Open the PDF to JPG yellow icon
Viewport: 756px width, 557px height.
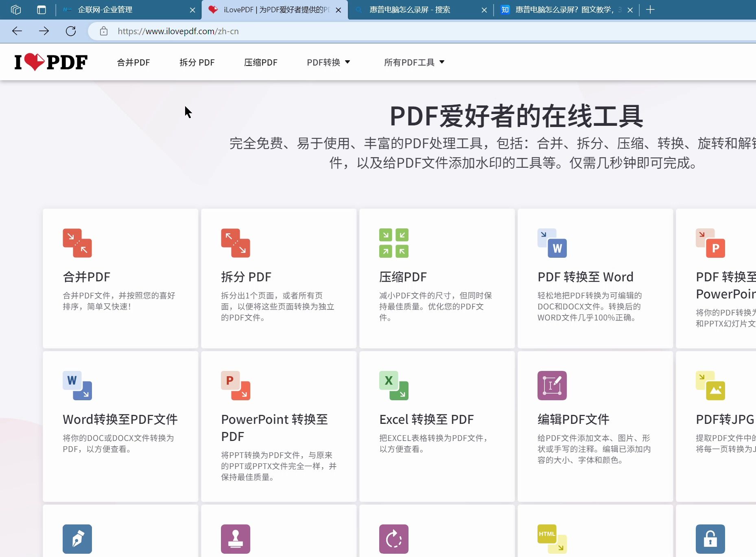pos(710,386)
